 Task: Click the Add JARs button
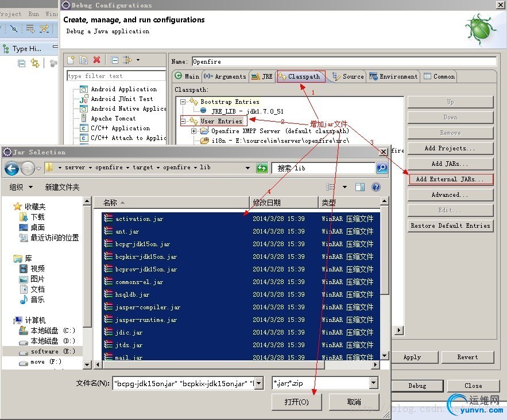[x=450, y=164]
